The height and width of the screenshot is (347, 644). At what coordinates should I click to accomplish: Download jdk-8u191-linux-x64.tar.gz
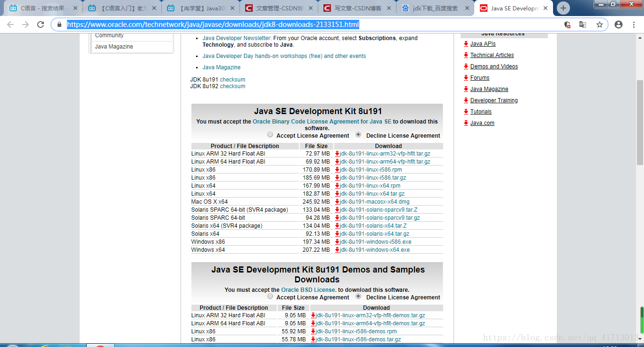click(x=372, y=194)
